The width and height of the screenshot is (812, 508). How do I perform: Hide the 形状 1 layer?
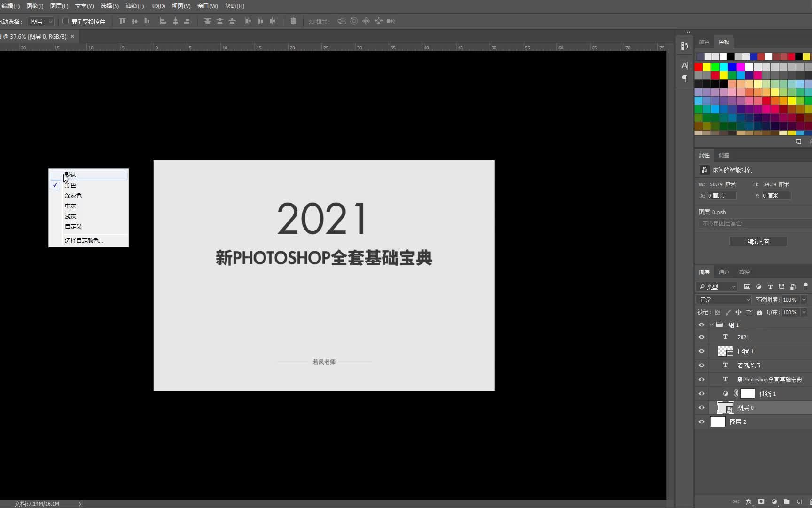pos(702,351)
